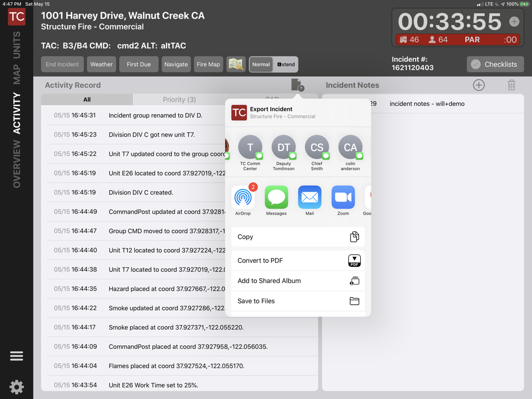Tap the TC app logo in sidebar
Screen dimensions: 532x399
16,16
